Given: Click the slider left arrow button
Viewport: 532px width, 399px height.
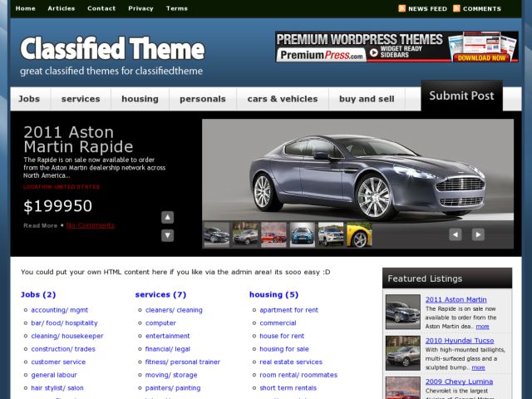Looking at the screenshot, I should pos(456,234).
